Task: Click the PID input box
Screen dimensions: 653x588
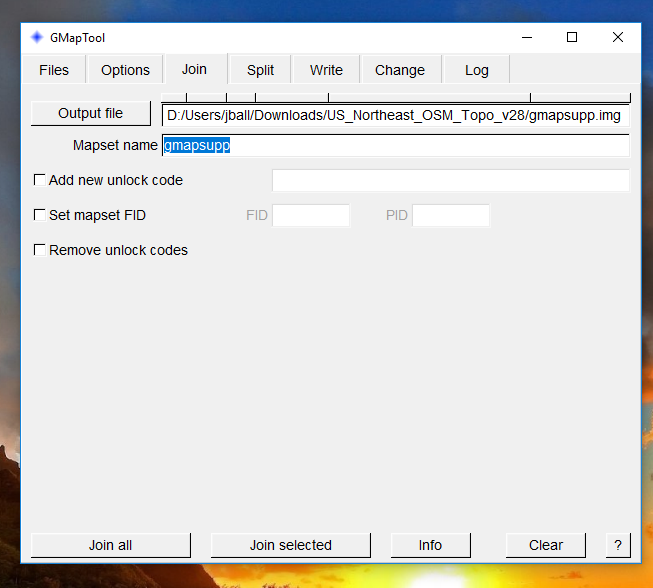Action: 451,215
